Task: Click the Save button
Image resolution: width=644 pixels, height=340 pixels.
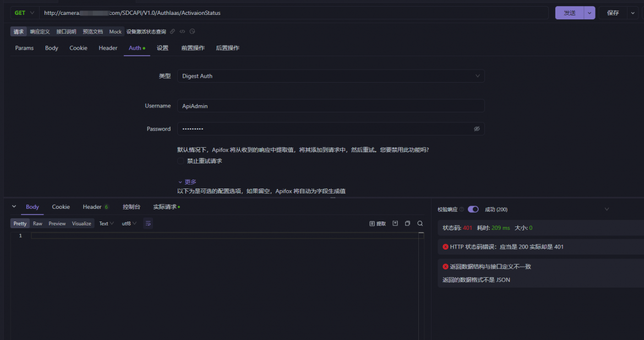Action: pyautogui.click(x=613, y=13)
